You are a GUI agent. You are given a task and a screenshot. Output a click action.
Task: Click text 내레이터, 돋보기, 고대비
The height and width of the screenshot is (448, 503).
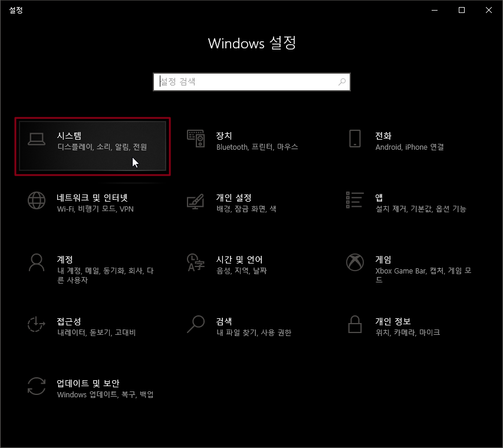(x=96, y=332)
